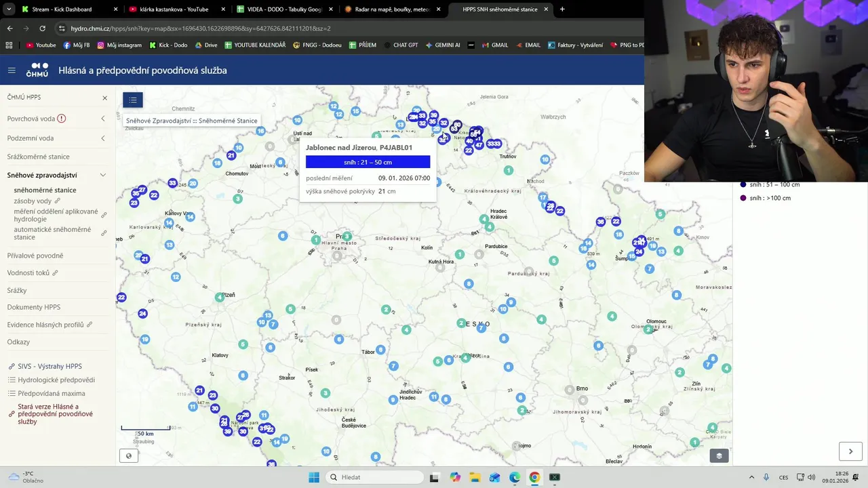Open the weather widget showing -3°C
This screenshot has height=488, width=868.
pyautogui.click(x=26, y=477)
